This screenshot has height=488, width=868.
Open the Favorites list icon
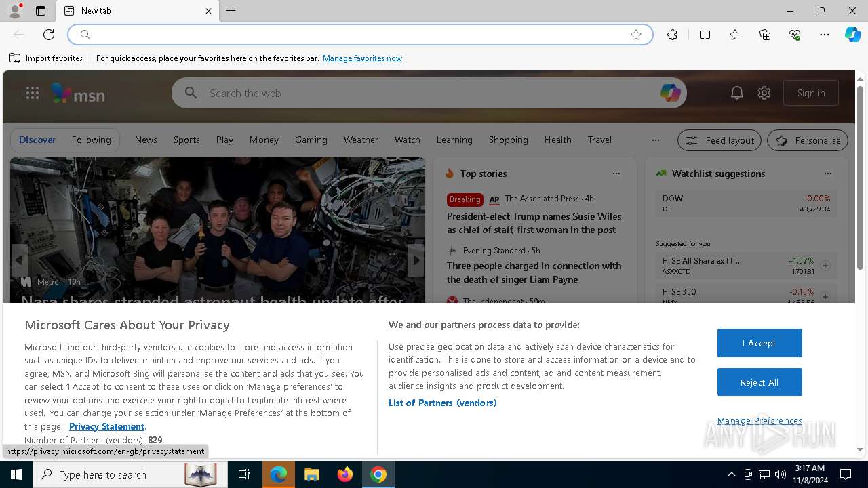tap(735, 35)
